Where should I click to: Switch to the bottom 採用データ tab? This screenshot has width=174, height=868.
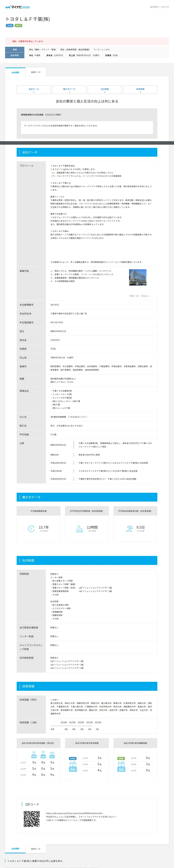point(36,849)
